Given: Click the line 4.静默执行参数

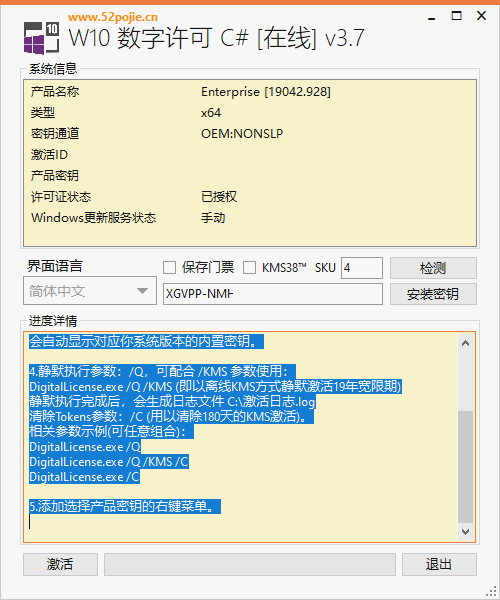Looking at the screenshot, I should (163, 372).
